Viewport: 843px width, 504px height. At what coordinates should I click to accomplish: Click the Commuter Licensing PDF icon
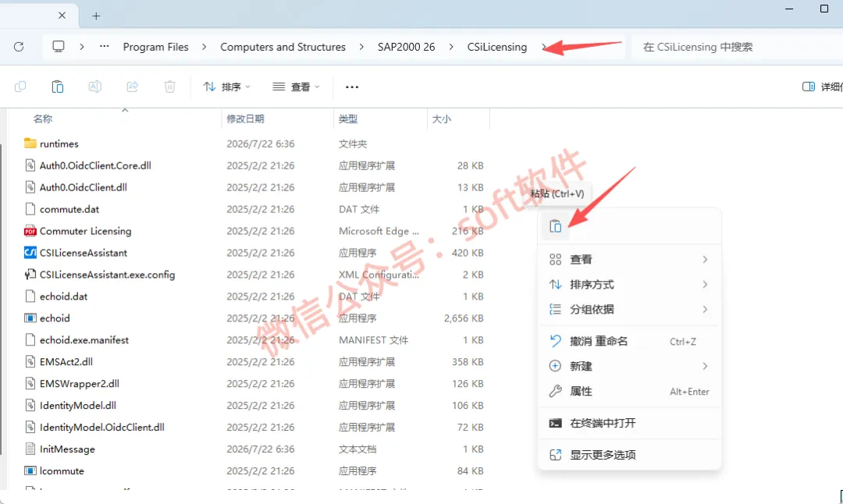pyautogui.click(x=30, y=231)
